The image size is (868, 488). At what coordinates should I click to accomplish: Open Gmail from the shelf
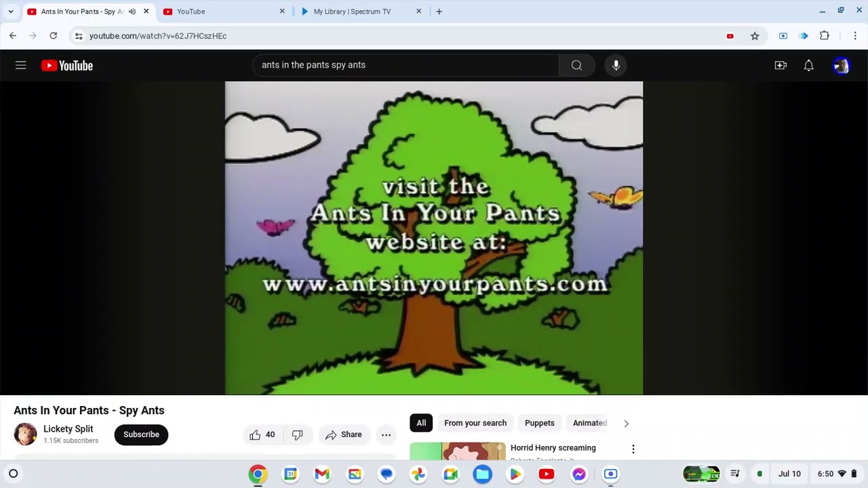322,474
